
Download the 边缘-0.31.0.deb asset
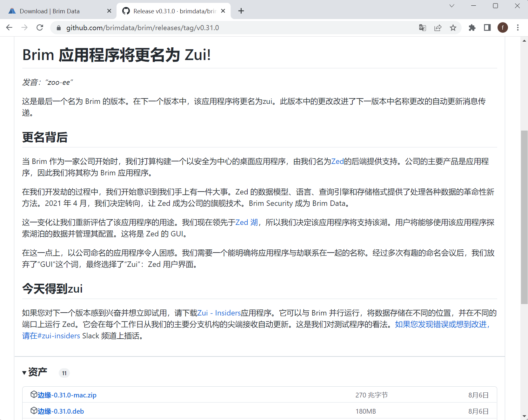point(61,411)
